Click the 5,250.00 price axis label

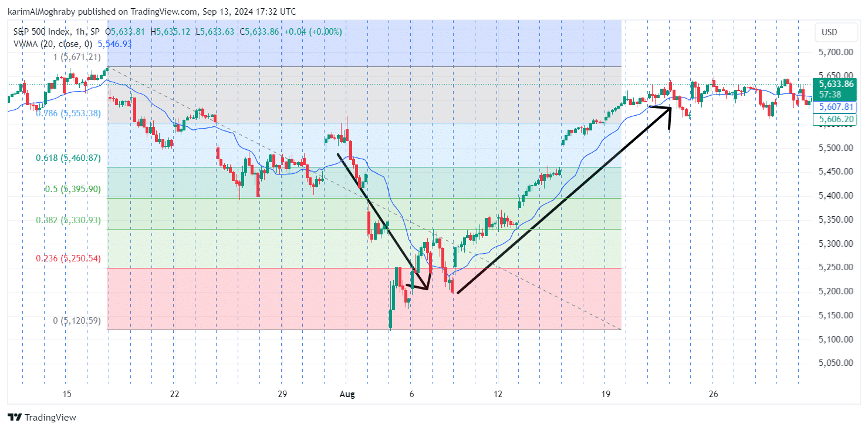[x=835, y=267]
